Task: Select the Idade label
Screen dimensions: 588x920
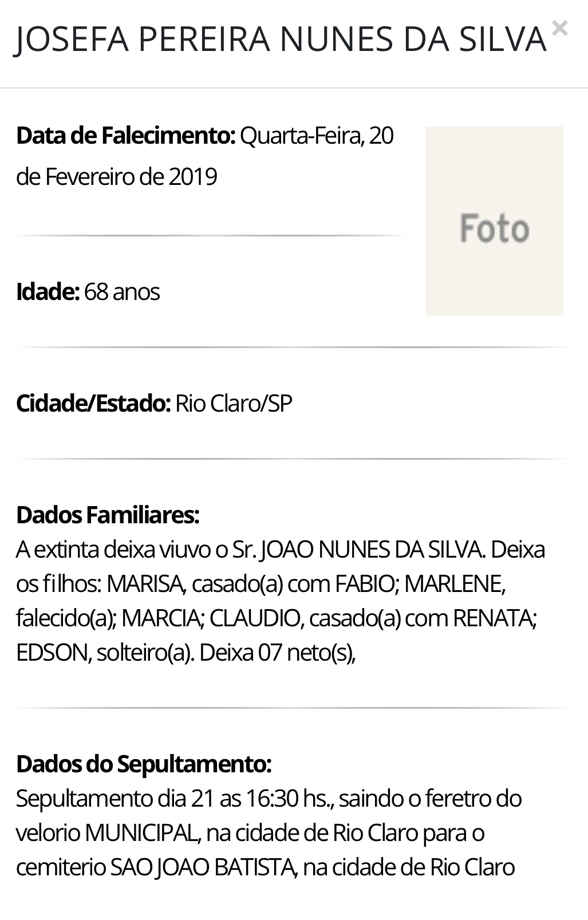Action: point(48,292)
